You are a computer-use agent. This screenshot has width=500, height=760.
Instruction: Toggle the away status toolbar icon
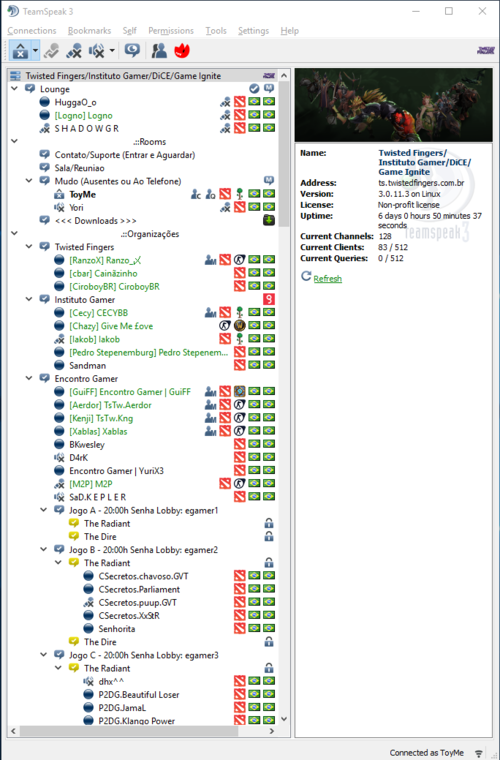20,50
